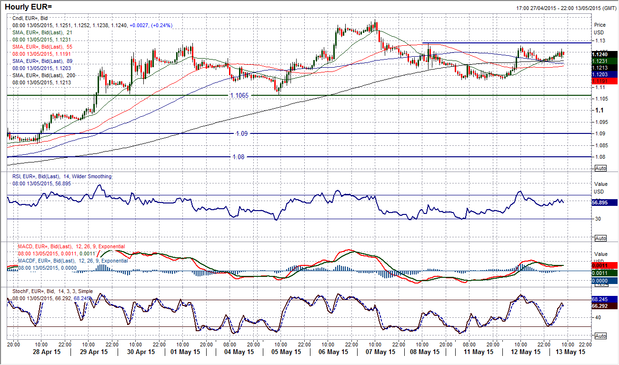Click the '11 May 15' date axis label

click(x=478, y=352)
